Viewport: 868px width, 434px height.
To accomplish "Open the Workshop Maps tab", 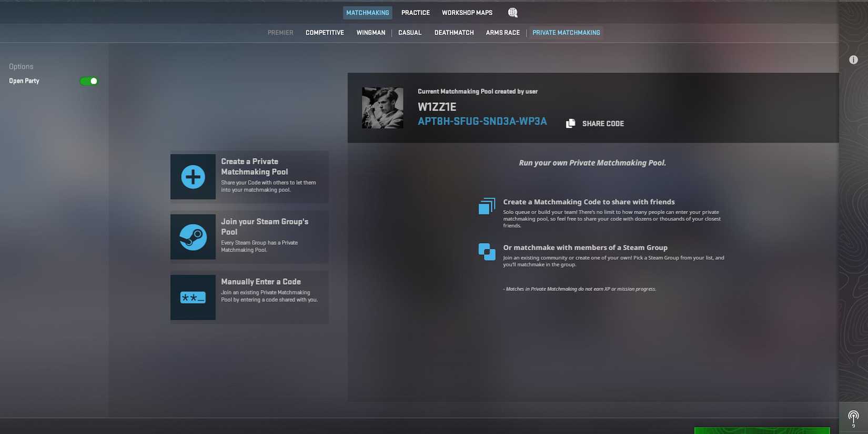I will [x=467, y=13].
